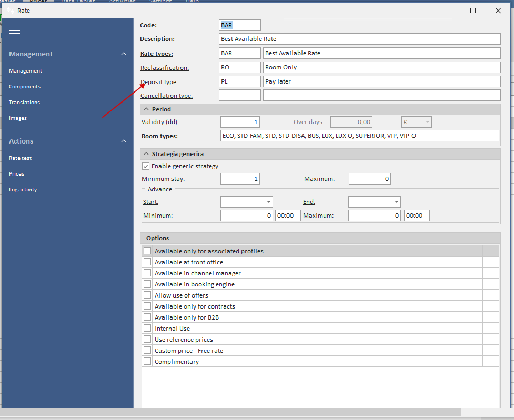This screenshot has height=420, width=514.
Task: Click the Rate types link label
Action: (157, 54)
